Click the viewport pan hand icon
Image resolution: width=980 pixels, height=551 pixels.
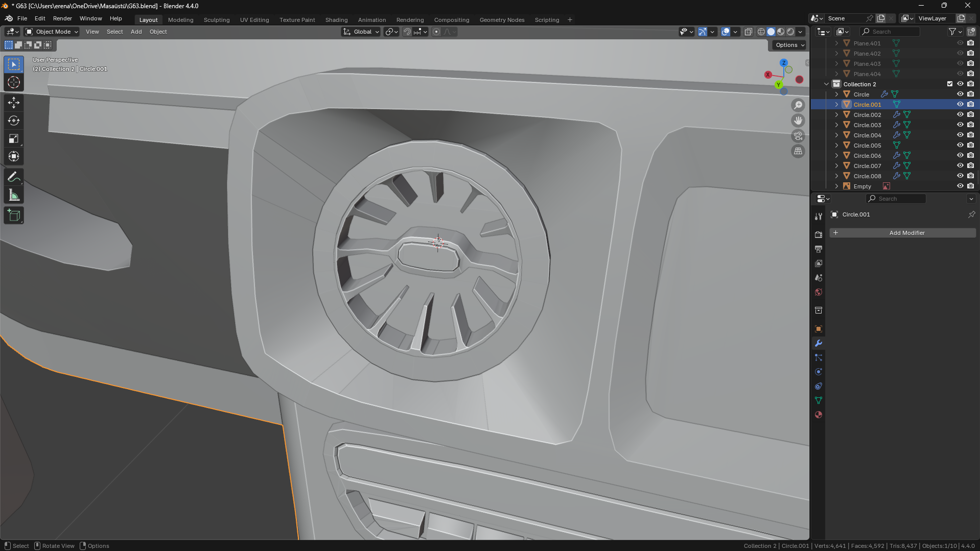coord(798,121)
